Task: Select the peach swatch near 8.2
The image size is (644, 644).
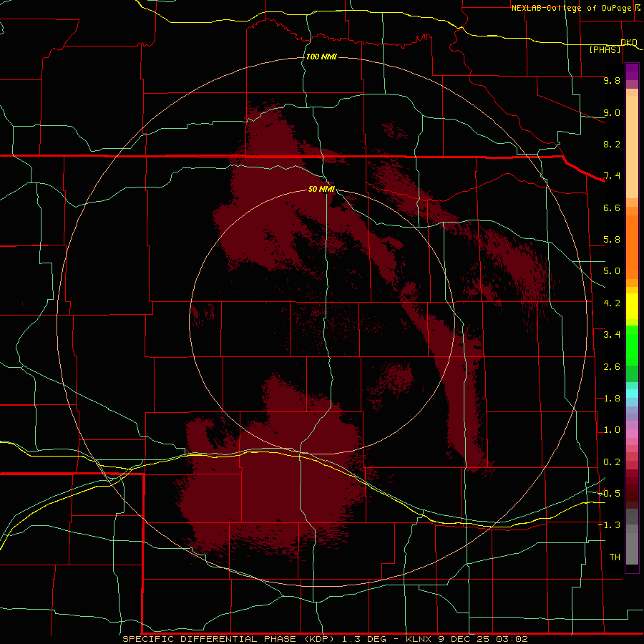Action: pos(632,147)
